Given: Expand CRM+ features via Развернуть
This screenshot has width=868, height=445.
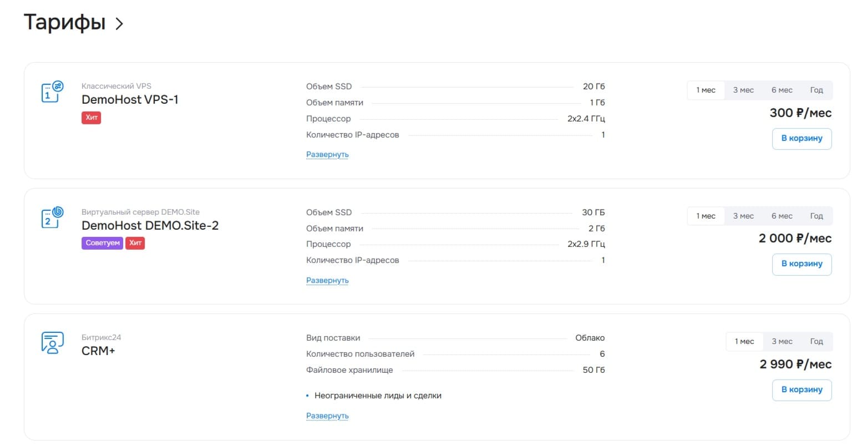Looking at the screenshot, I should 327,416.
